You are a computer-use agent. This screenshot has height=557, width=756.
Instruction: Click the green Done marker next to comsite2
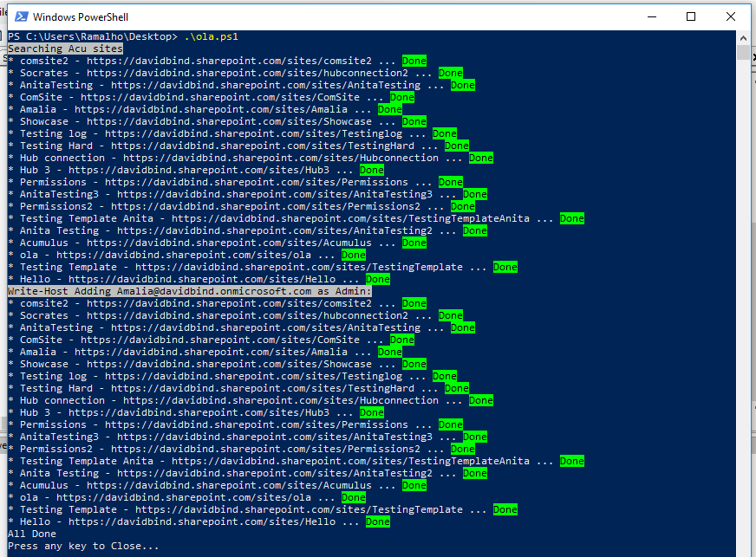click(414, 61)
